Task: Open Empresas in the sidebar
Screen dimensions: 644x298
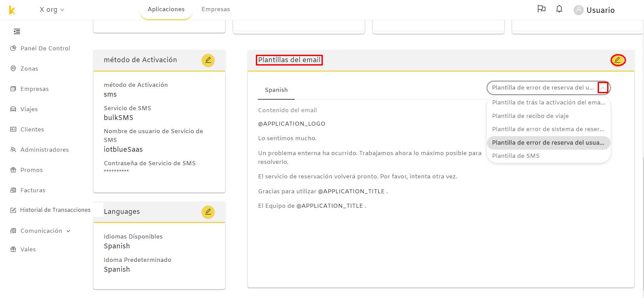Action: [35, 89]
